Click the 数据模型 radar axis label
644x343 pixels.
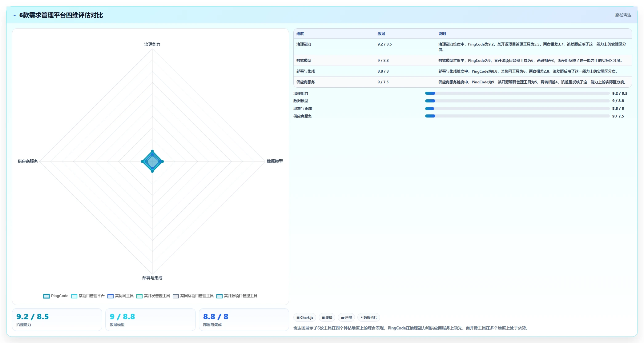click(275, 161)
